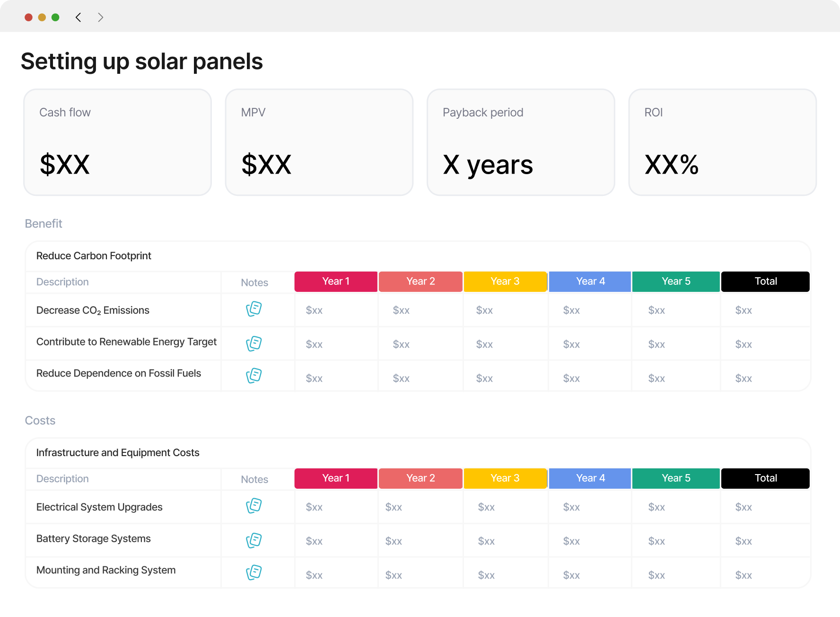Open notes for Mounting and Racking System
This screenshot has width=840, height=617.
pos(254,573)
